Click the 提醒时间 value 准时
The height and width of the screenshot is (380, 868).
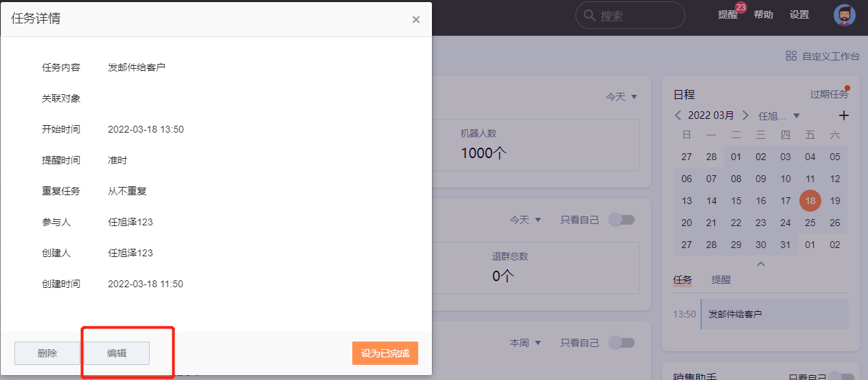[x=117, y=160]
